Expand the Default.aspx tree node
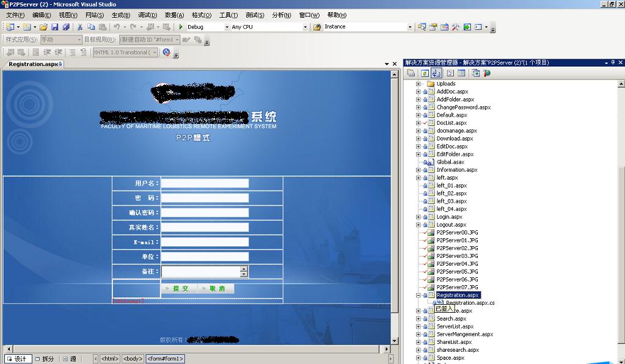625x364 pixels. pos(418,115)
